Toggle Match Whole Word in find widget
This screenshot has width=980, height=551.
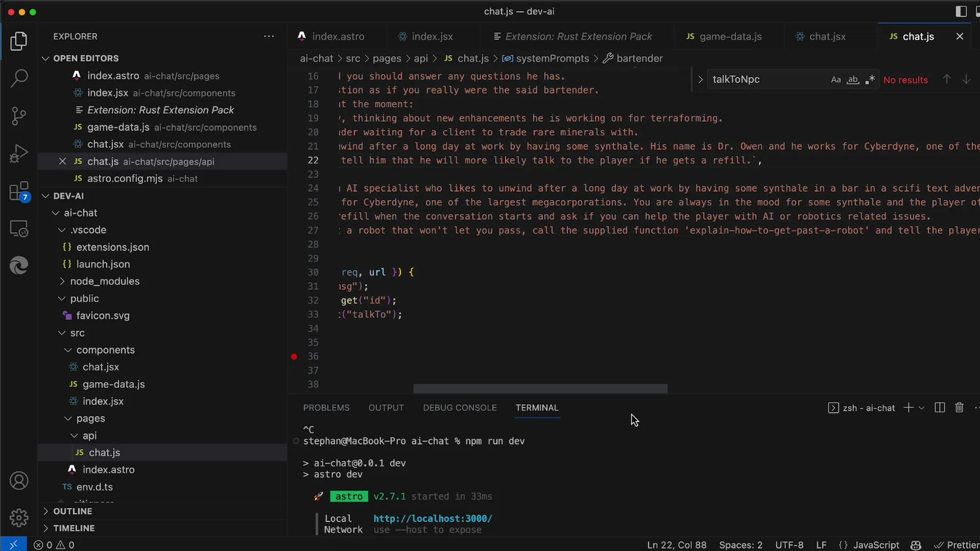(853, 80)
